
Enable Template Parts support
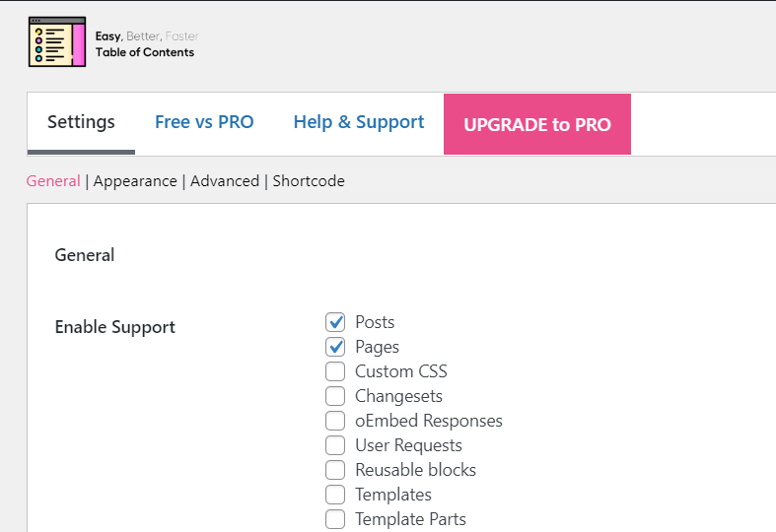[x=335, y=519]
